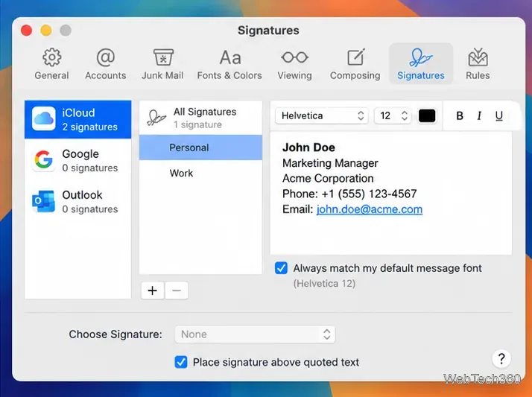Image resolution: width=532 pixels, height=397 pixels.
Task: Click the font size 12 stepper
Action: pyautogui.click(x=404, y=115)
